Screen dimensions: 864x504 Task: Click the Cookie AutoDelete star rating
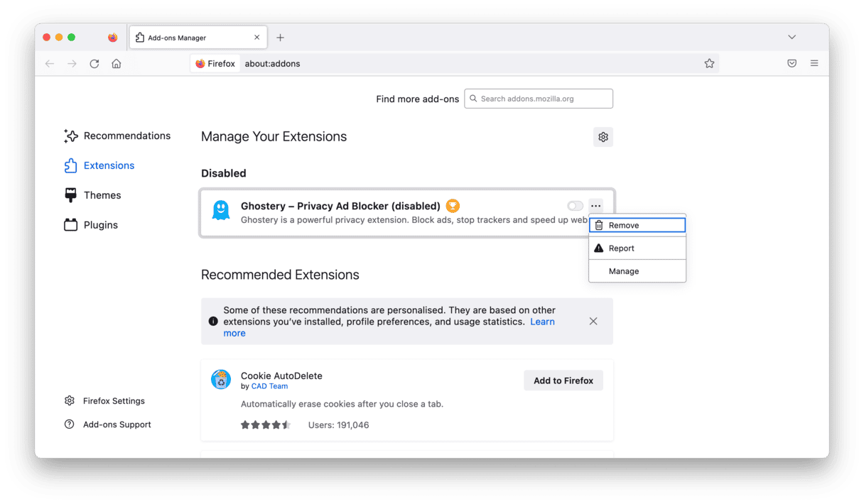coord(266,425)
